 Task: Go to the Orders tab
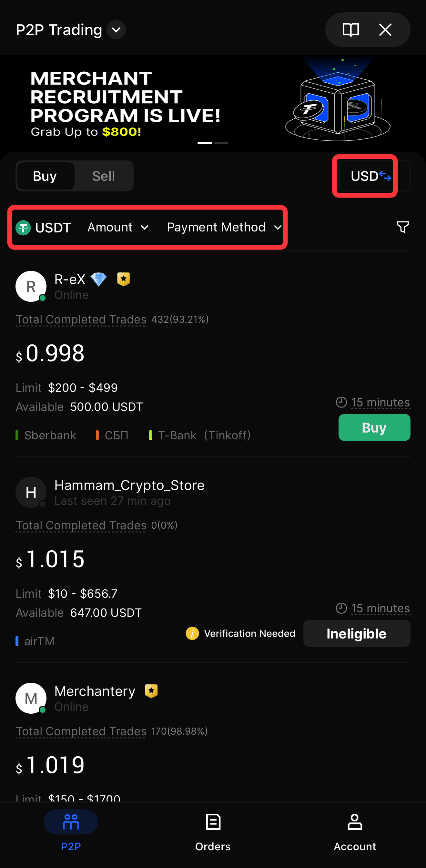coord(213,831)
